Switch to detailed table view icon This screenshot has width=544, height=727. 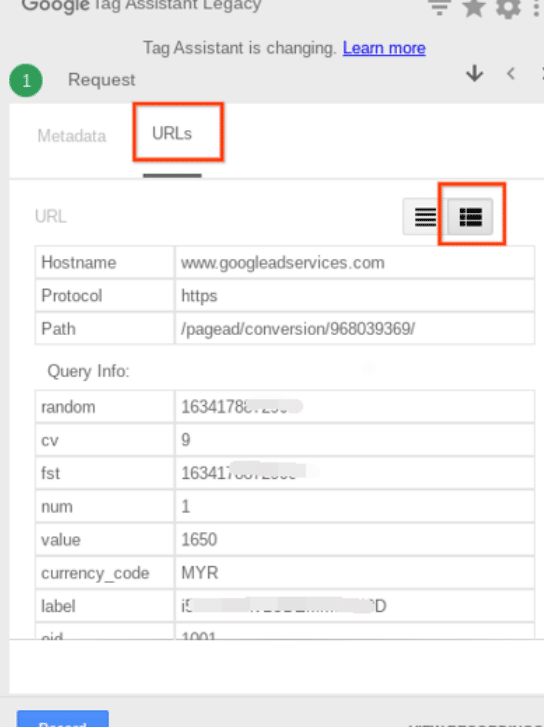tap(470, 217)
